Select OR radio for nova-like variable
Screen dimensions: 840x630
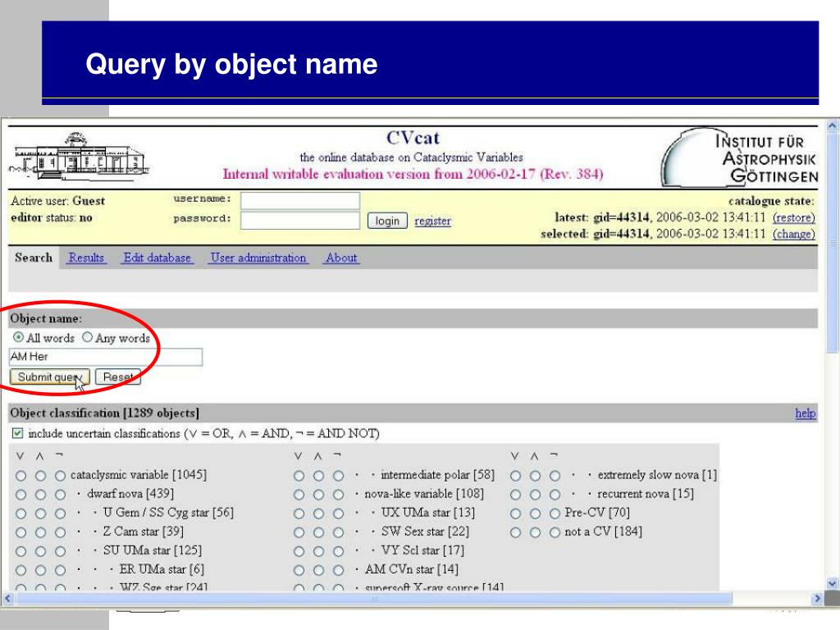299,495
